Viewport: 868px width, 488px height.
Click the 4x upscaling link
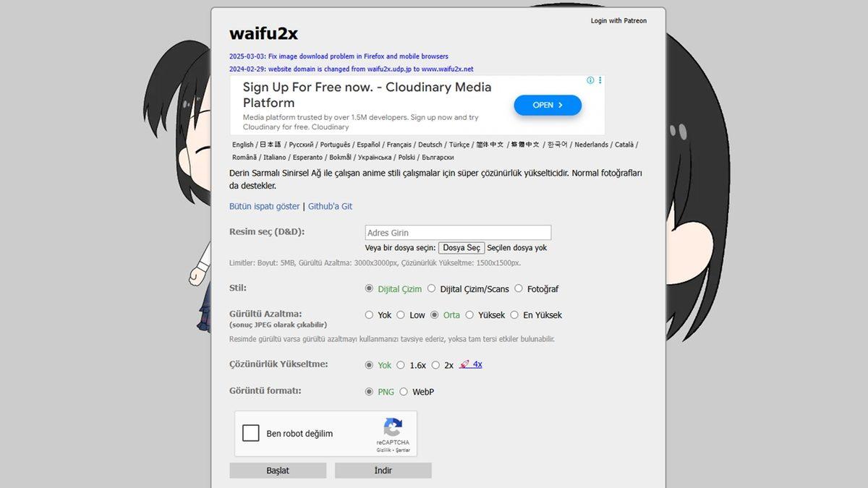point(477,364)
